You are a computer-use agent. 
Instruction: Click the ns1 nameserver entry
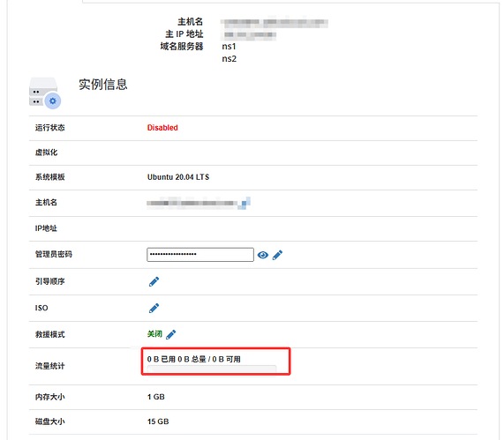point(229,47)
